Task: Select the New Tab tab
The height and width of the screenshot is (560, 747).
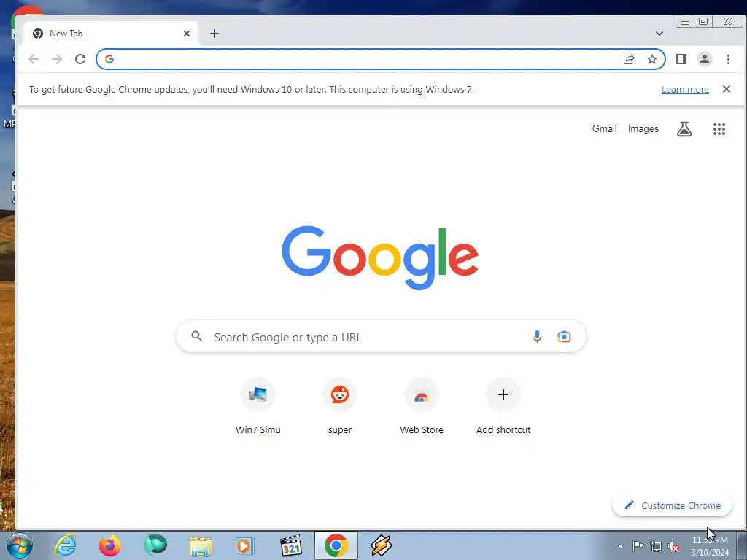Action: (111, 34)
